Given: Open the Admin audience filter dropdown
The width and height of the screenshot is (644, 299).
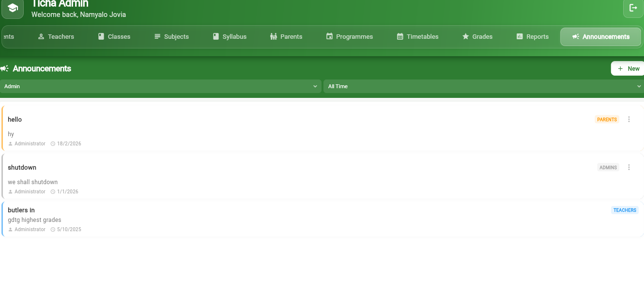Looking at the screenshot, I should tap(160, 86).
